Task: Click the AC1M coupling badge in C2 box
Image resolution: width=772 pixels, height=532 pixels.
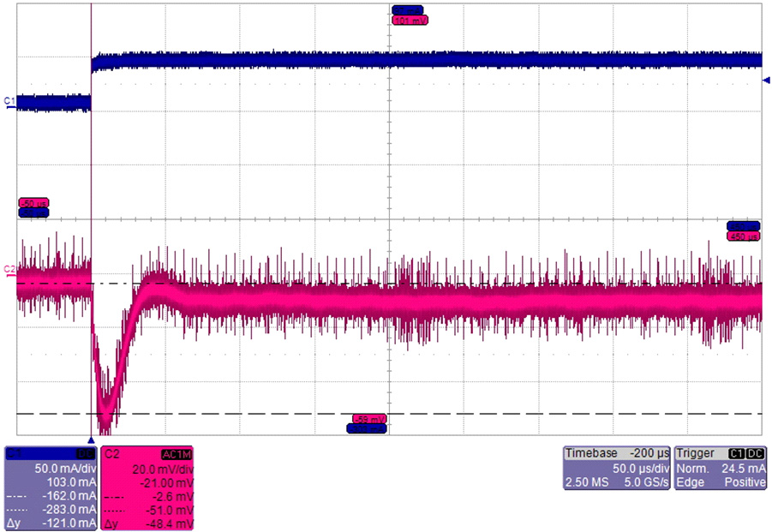Action: [176, 453]
